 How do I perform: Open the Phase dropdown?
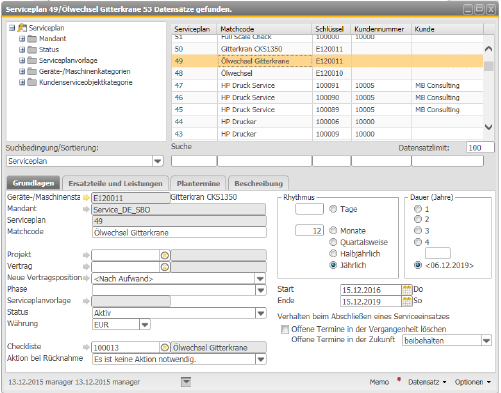[x=261, y=290]
